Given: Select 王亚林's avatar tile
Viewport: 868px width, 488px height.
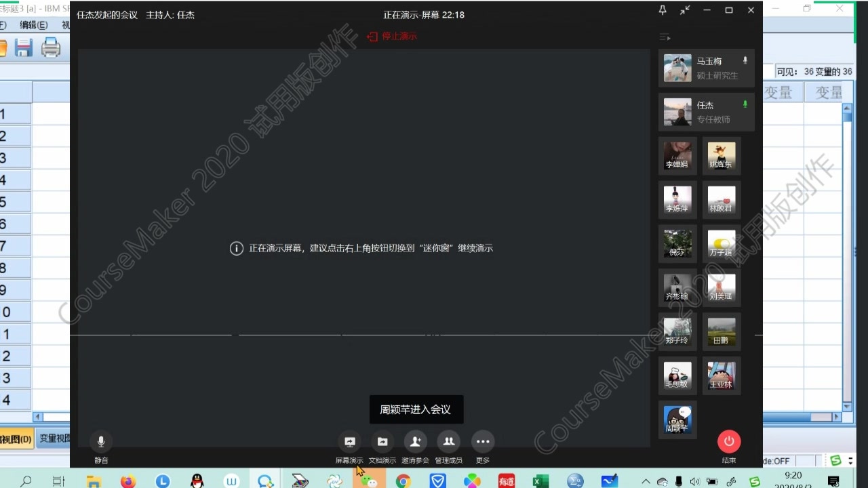Looking at the screenshot, I should (722, 376).
